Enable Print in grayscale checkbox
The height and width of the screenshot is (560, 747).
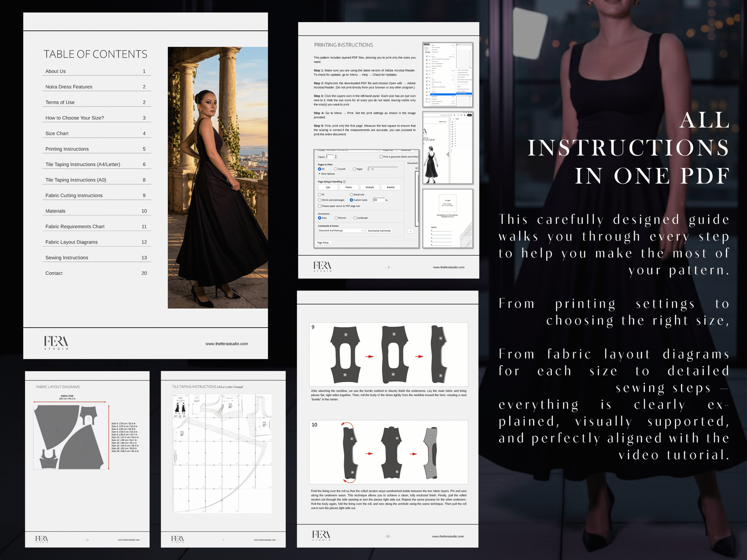(x=381, y=157)
